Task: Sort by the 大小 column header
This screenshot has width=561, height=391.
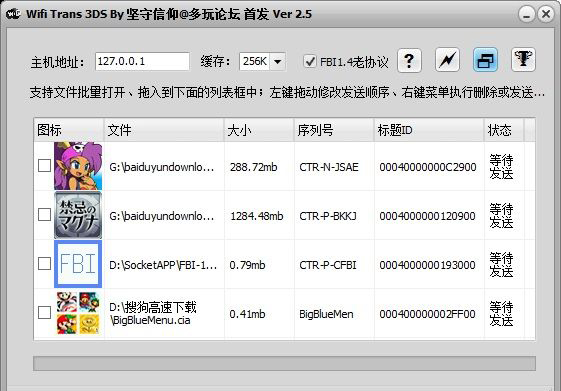Action: pyautogui.click(x=259, y=130)
